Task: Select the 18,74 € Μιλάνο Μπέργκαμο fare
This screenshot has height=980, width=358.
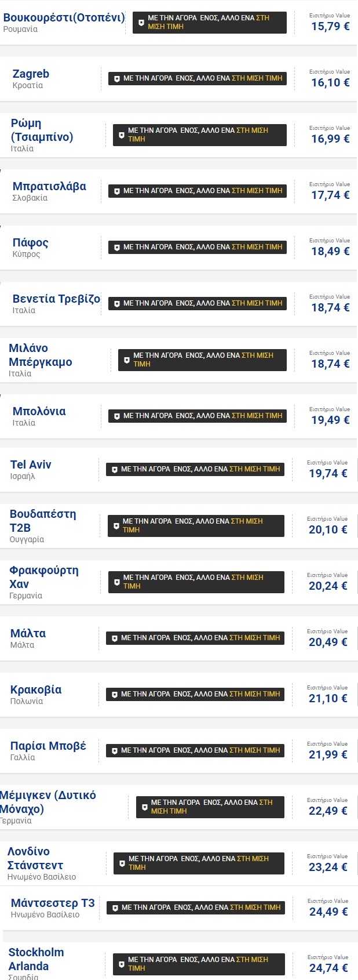Action: click(x=330, y=364)
